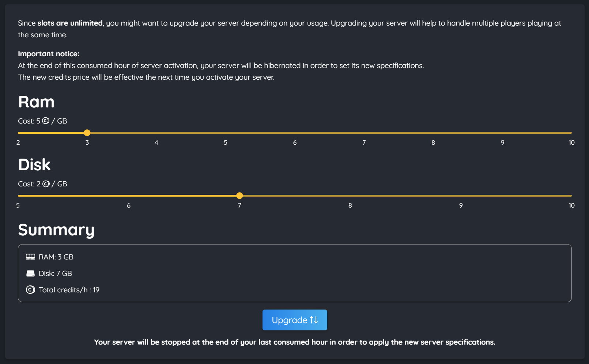Click the 'Important notice:' text

click(x=49, y=53)
